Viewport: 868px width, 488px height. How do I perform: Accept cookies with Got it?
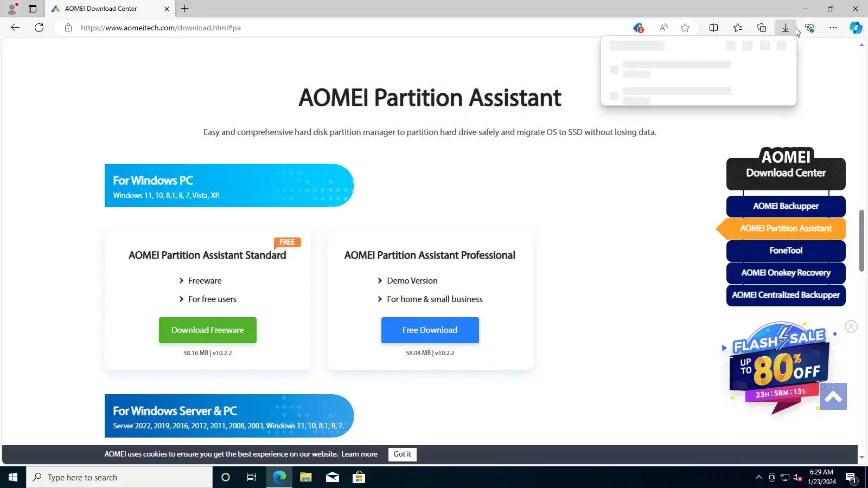tap(403, 454)
